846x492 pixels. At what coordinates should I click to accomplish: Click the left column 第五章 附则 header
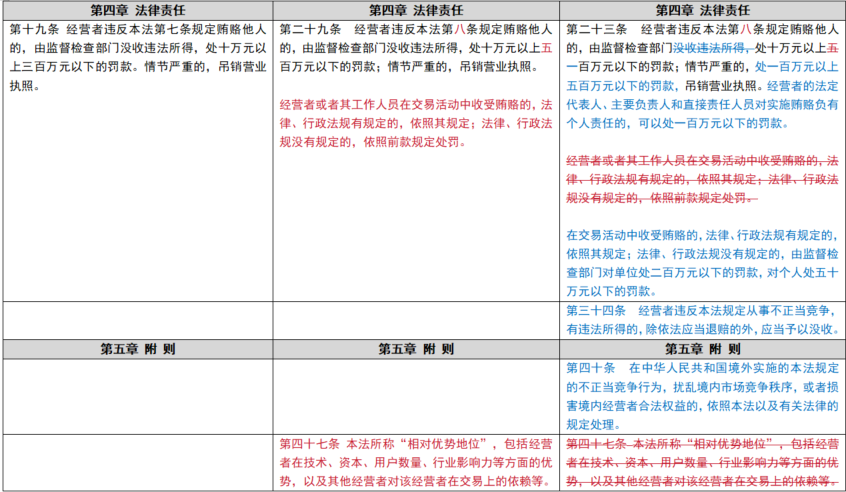tap(138, 349)
